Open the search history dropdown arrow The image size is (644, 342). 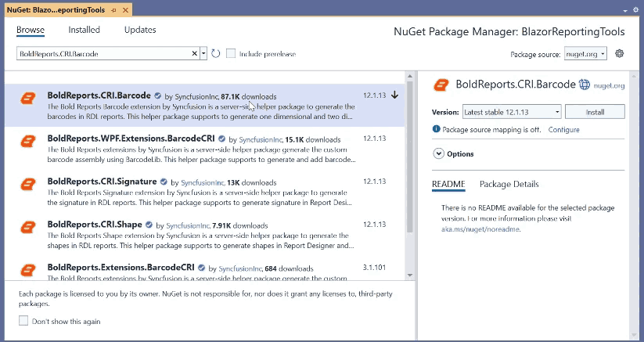tap(203, 53)
